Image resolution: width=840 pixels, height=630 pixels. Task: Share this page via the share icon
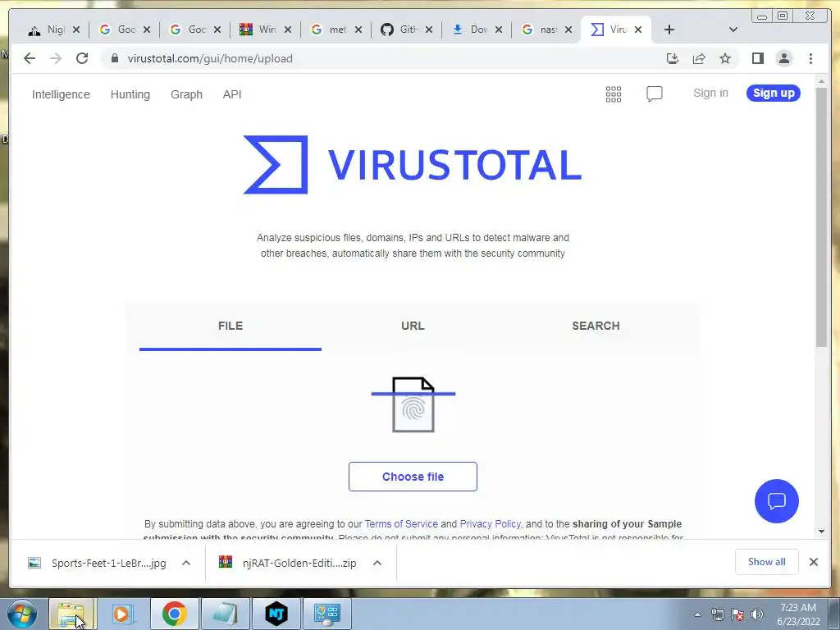(x=699, y=58)
